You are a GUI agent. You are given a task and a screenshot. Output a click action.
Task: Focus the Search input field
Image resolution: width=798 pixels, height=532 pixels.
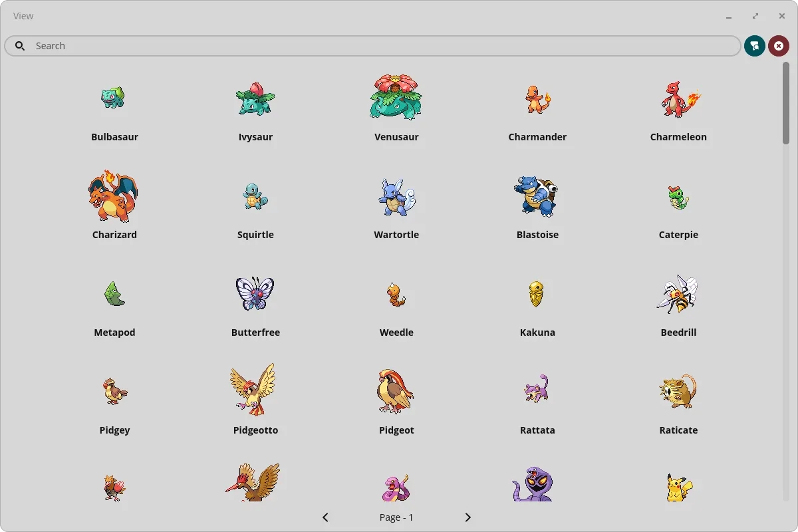click(x=372, y=46)
